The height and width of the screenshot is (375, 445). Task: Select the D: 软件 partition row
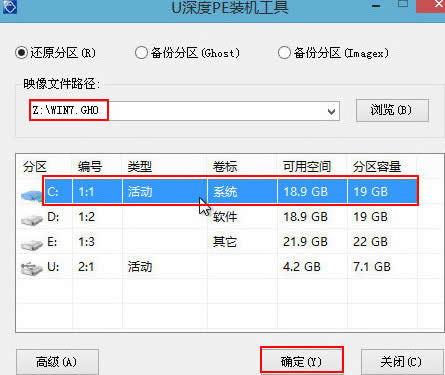point(218,217)
